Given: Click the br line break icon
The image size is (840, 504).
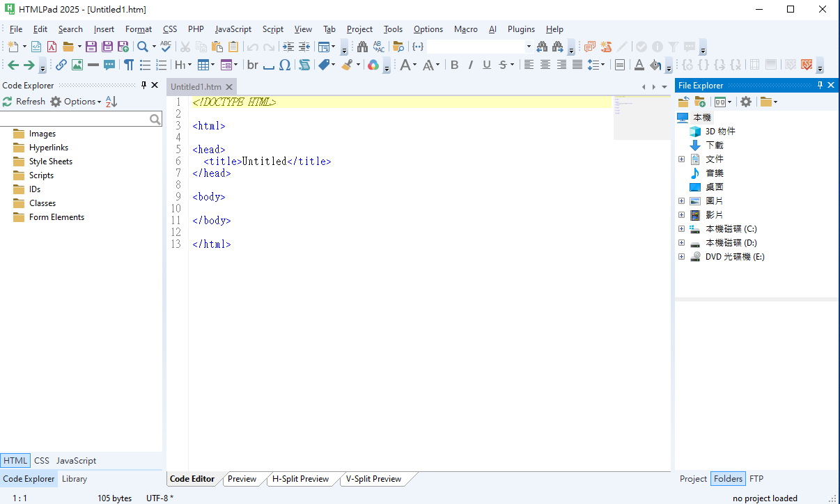Looking at the screenshot, I should (x=252, y=65).
